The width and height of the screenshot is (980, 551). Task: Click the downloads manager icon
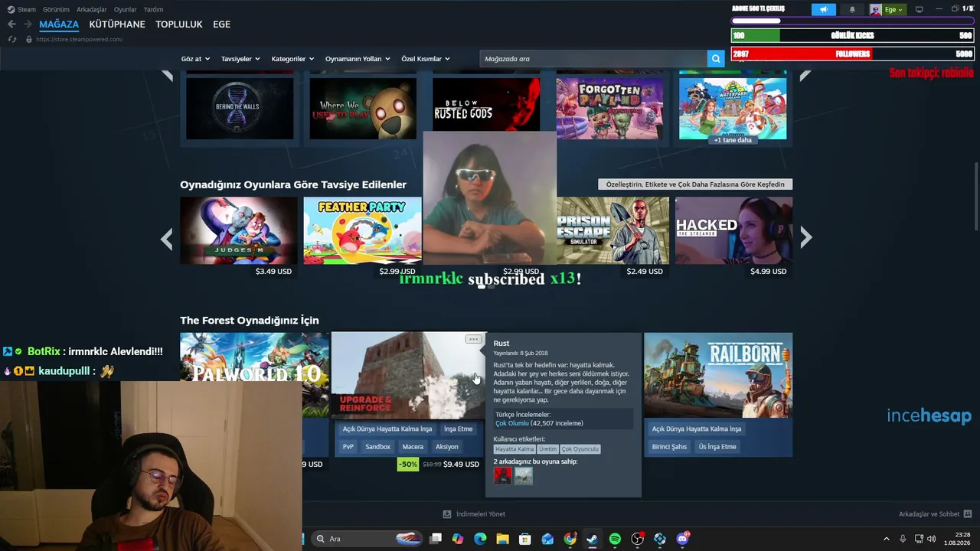pyautogui.click(x=447, y=514)
